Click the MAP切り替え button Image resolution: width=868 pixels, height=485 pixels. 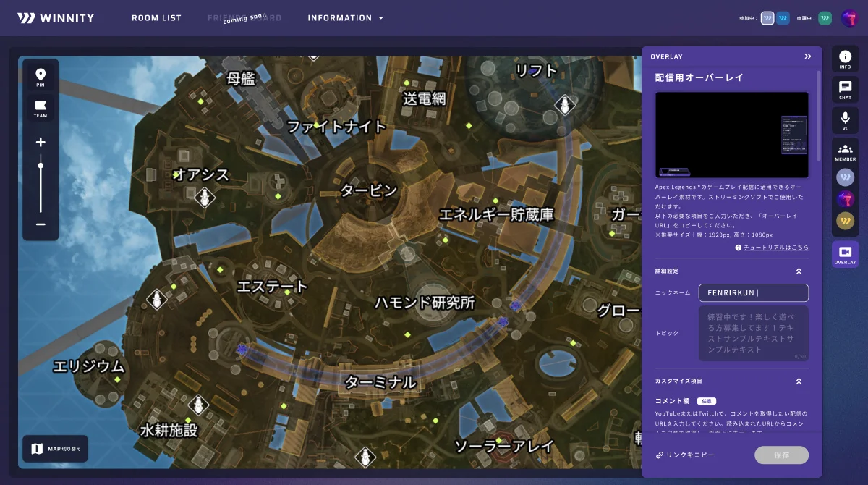(x=56, y=449)
